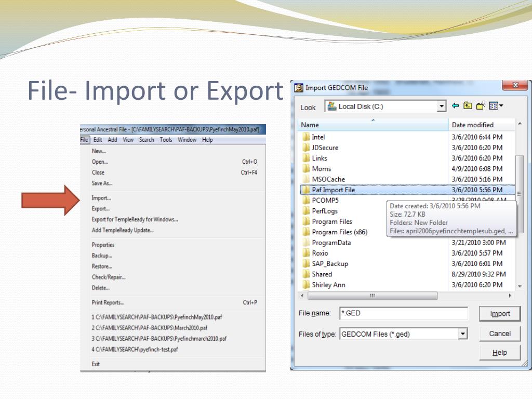
Task: Select Add TempleReady Update...
Action: pos(123,230)
